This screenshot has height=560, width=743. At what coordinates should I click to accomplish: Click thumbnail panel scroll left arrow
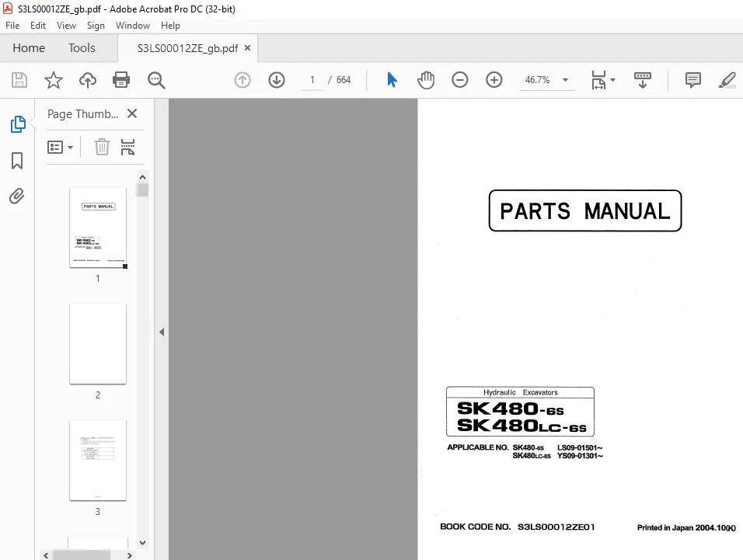46,555
